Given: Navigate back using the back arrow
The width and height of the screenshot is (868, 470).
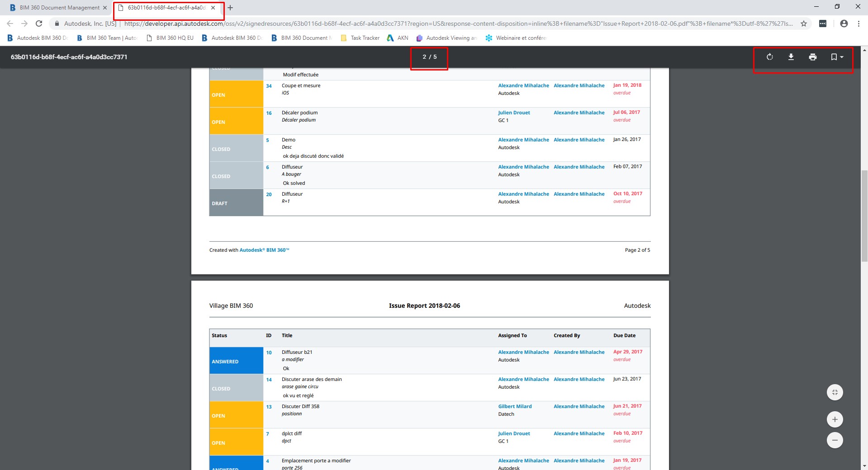Looking at the screenshot, I should click(9, 23).
